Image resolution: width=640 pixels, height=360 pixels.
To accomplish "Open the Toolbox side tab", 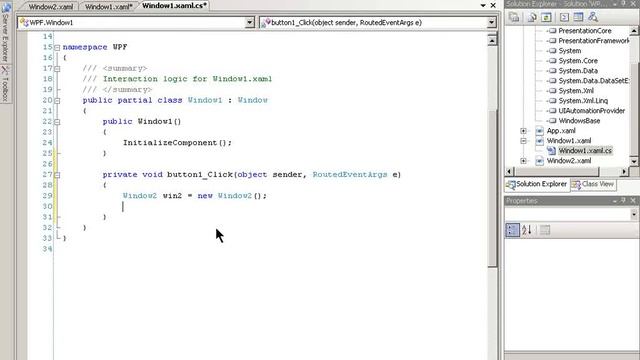I will pos(5,84).
